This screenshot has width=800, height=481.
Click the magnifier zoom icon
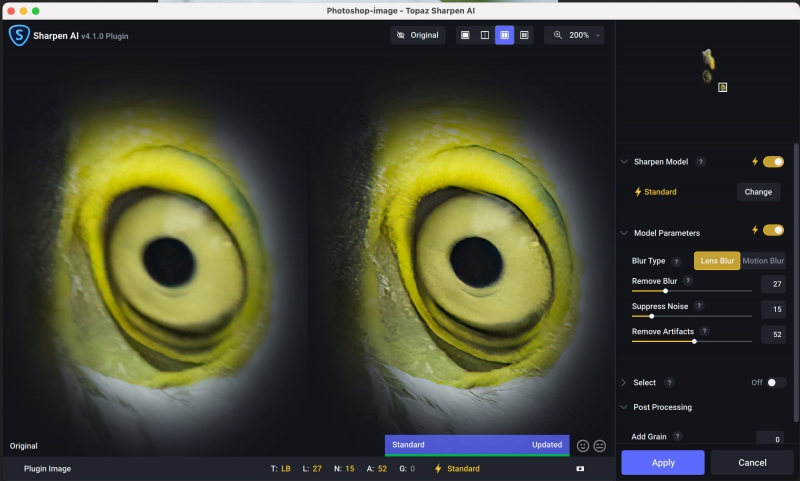tap(558, 35)
